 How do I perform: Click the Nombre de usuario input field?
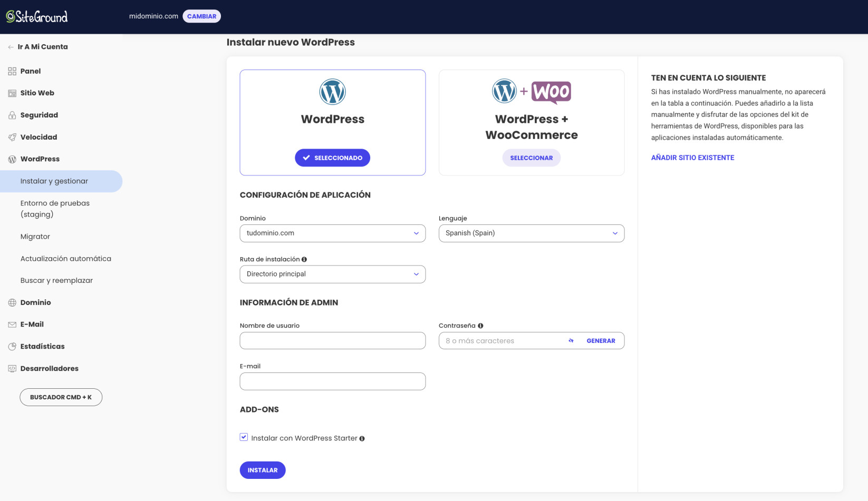(x=333, y=341)
